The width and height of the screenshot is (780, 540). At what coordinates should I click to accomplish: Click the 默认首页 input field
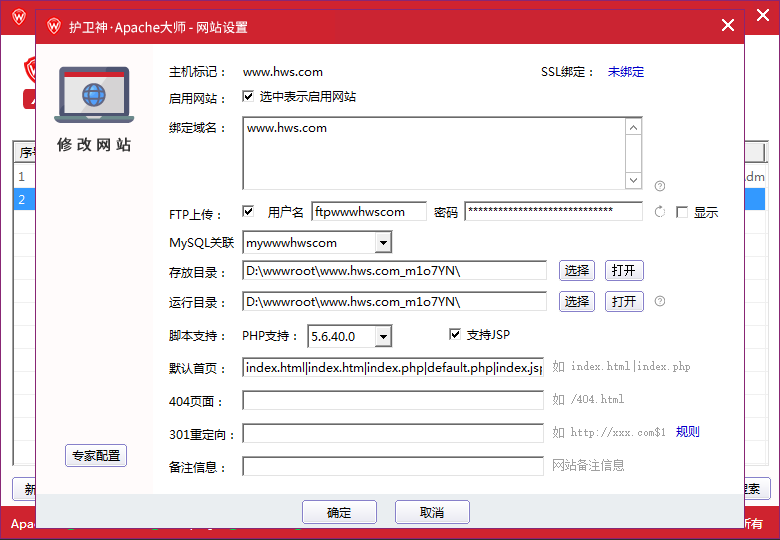click(392, 367)
